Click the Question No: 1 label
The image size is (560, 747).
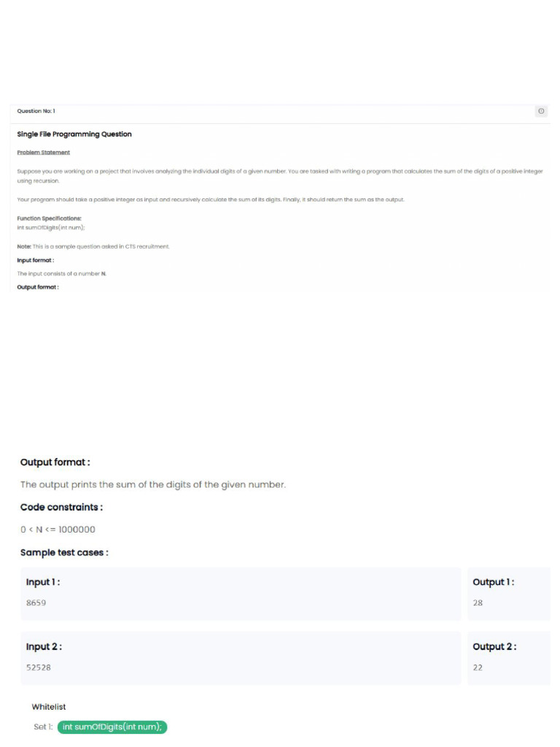(x=36, y=111)
